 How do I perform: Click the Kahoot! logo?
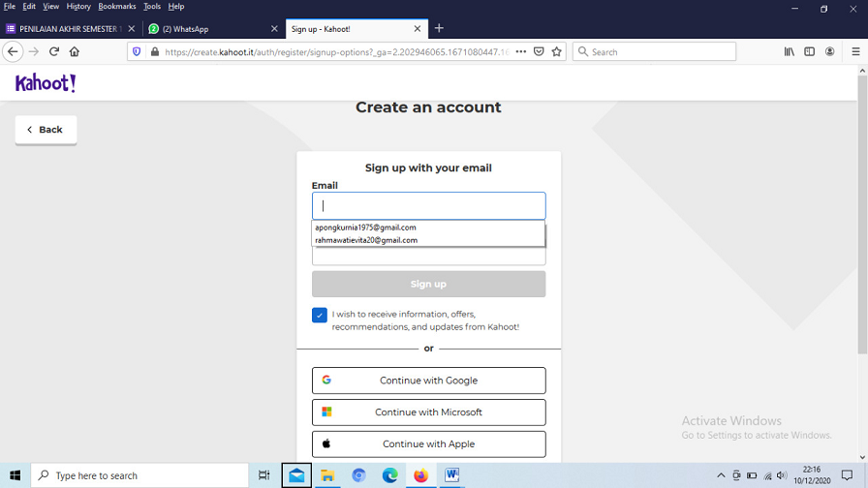tap(46, 83)
